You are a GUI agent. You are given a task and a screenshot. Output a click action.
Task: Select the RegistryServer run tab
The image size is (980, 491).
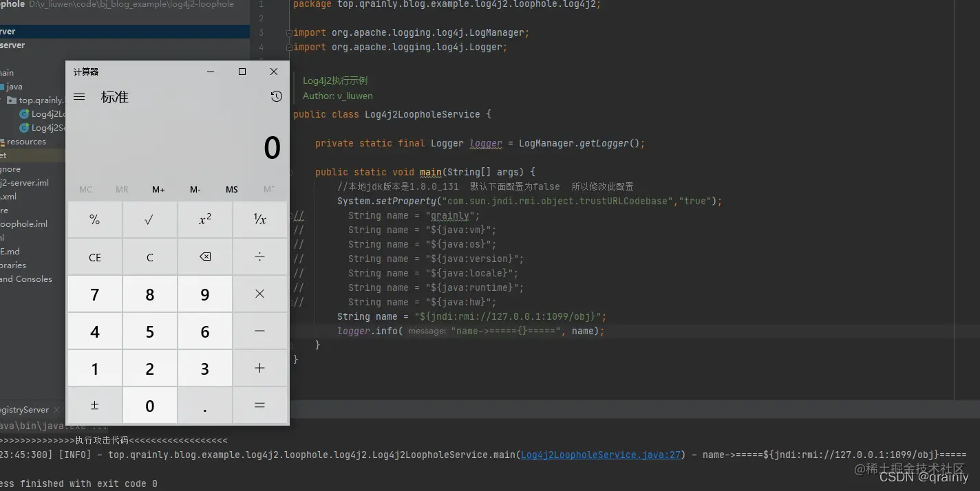pyautogui.click(x=25, y=410)
